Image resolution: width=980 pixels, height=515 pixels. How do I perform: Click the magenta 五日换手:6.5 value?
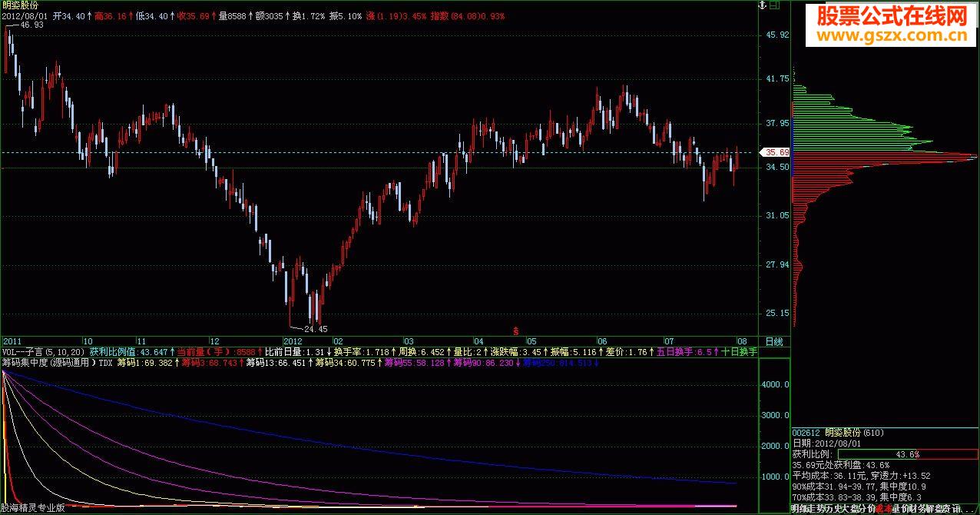pos(683,351)
